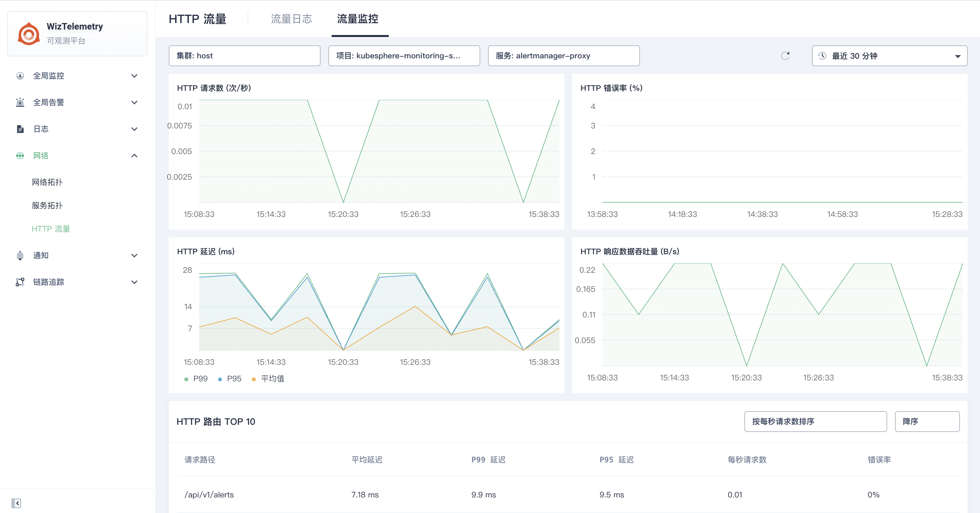Click the WizTelemetry logo icon
Screen dimensions: 980x513
[x=29, y=34]
